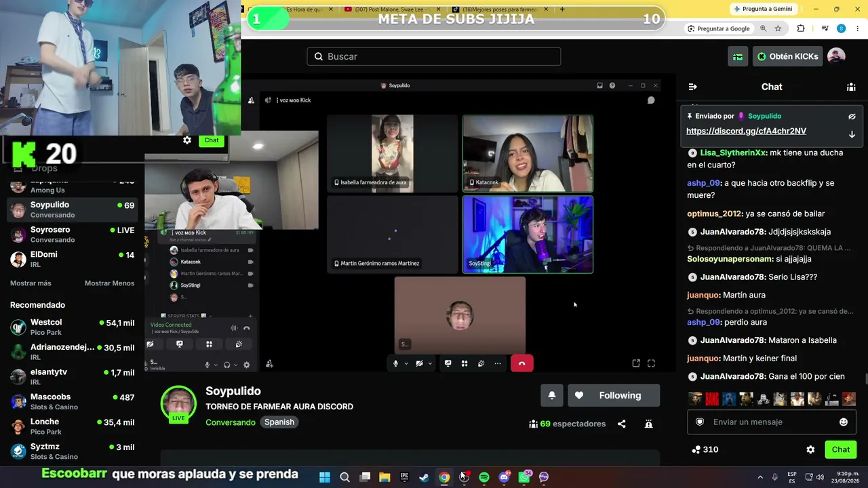
Task: Open Syztmz recommended channel
Action: 73,451
